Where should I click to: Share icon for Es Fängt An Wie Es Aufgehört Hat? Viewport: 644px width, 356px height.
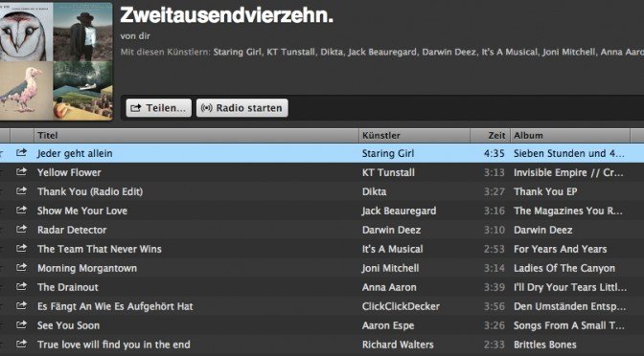click(x=21, y=305)
